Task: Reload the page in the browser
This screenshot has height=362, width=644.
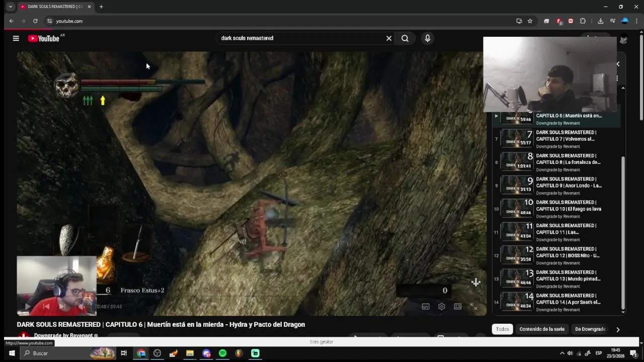Action: [35, 21]
